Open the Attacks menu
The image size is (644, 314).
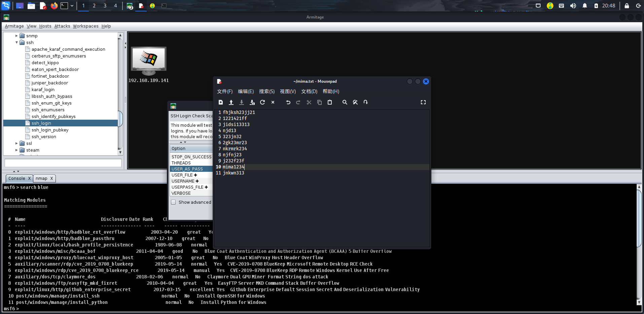pos(62,26)
